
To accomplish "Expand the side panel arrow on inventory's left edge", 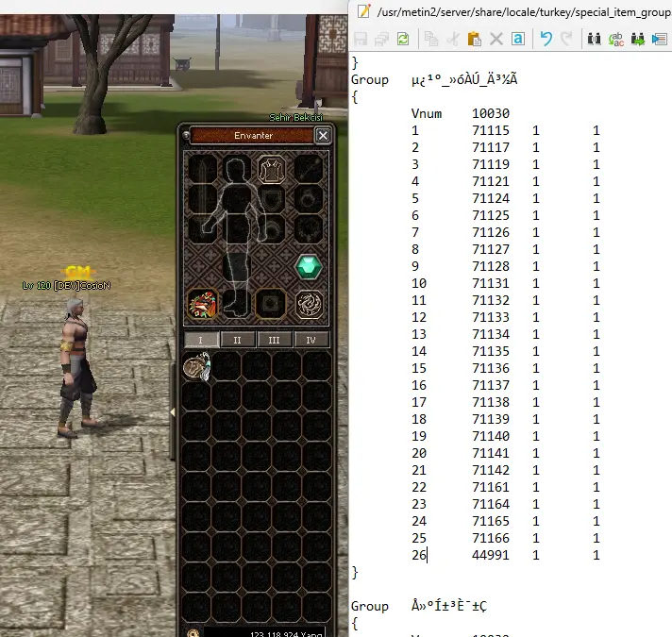I will 173,411.
